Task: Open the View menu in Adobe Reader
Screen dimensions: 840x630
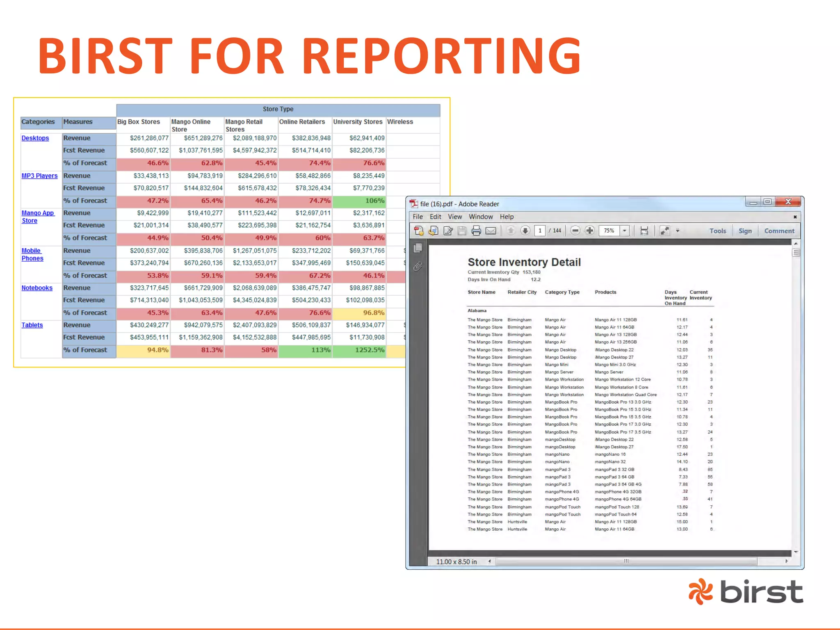Action: pyautogui.click(x=454, y=217)
